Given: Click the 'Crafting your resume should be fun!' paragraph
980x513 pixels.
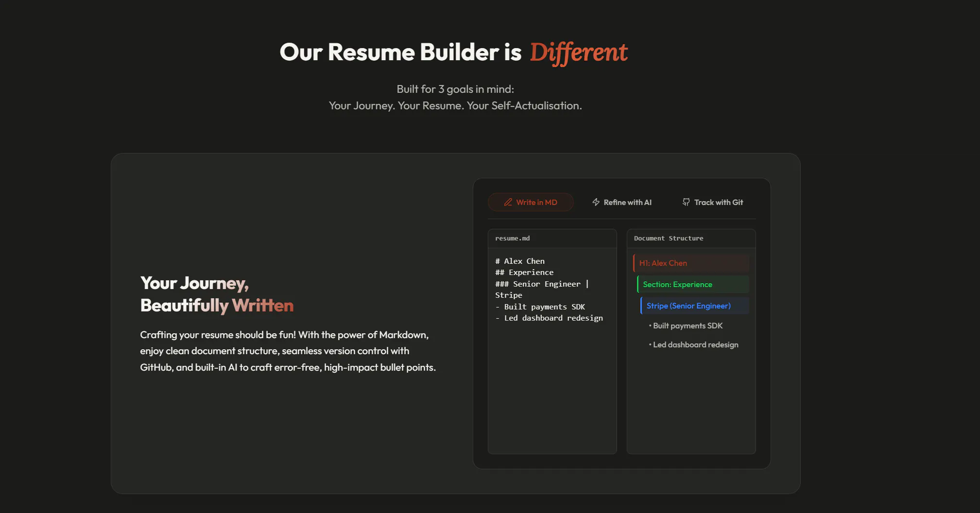Looking at the screenshot, I should 288,351.
